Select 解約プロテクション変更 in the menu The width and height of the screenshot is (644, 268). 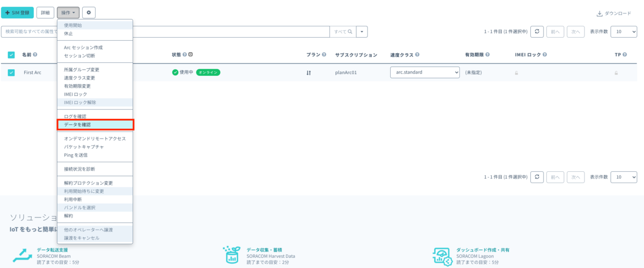(x=95, y=183)
